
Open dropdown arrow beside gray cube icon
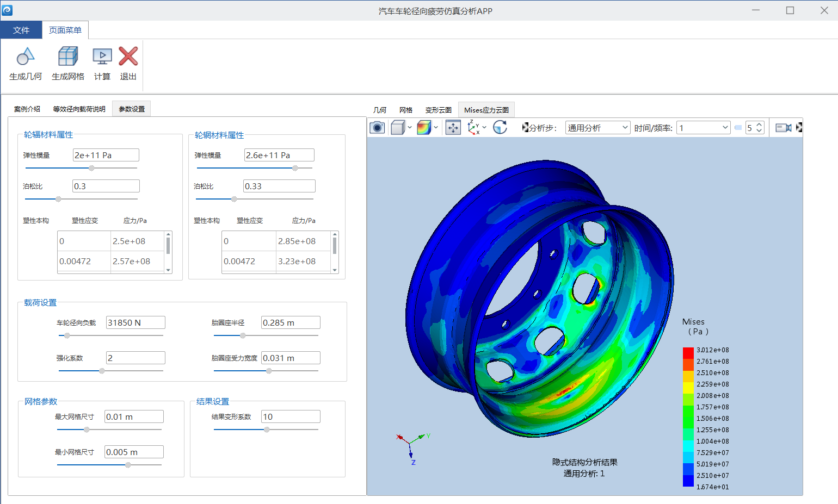[410, 128]
